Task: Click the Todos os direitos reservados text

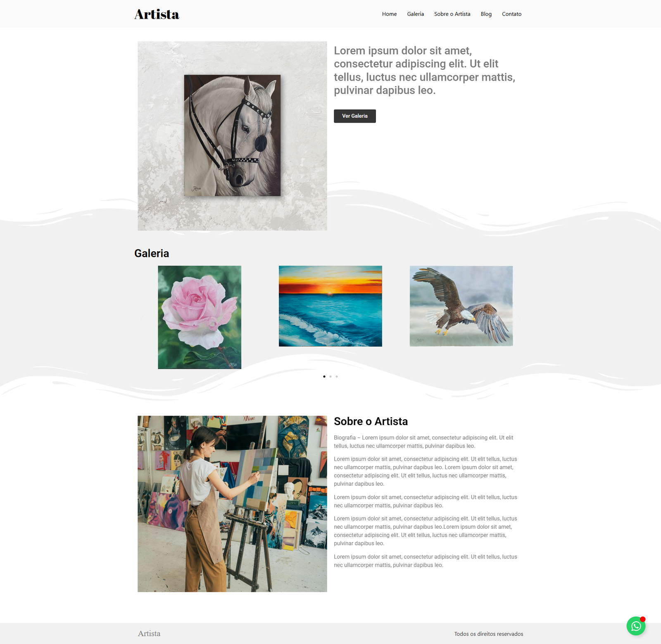Action: point(489,634)
